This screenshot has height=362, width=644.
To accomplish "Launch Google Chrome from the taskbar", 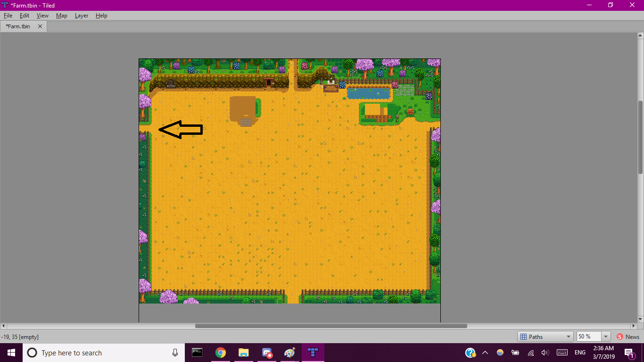I will (x=220, y=353).
